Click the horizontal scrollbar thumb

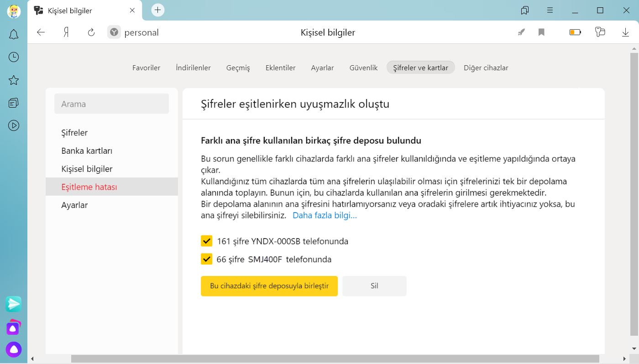point(335,359)
